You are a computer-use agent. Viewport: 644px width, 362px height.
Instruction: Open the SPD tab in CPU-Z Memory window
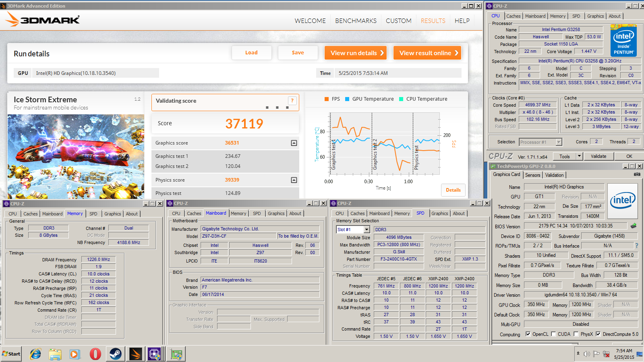tap(93, 214)
